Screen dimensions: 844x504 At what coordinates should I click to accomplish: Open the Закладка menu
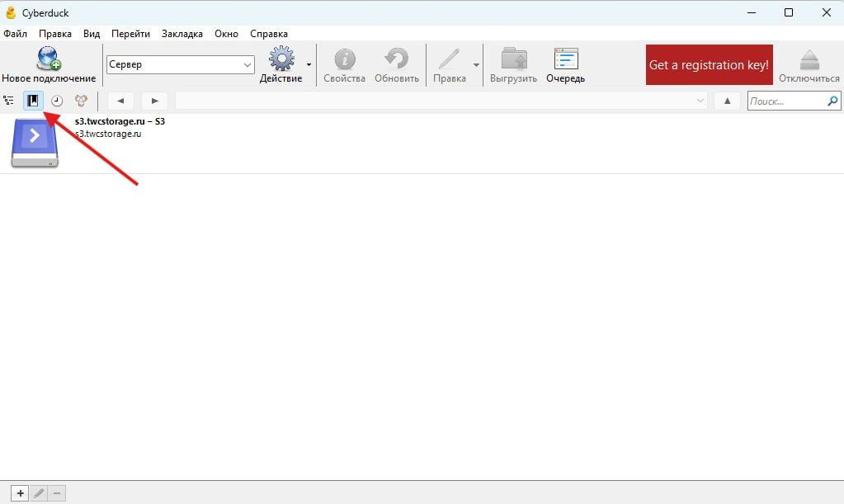(x=182, y=33)
